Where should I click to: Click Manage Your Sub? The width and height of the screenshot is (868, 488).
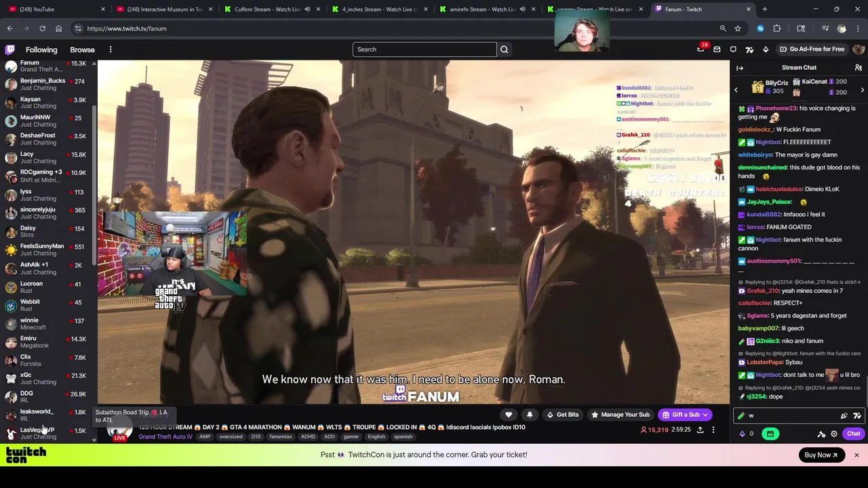[620, 415]
